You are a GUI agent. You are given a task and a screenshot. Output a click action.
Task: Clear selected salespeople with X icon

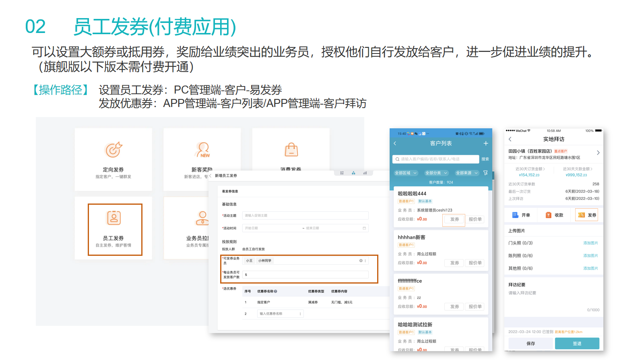click(x=361, y=261)
